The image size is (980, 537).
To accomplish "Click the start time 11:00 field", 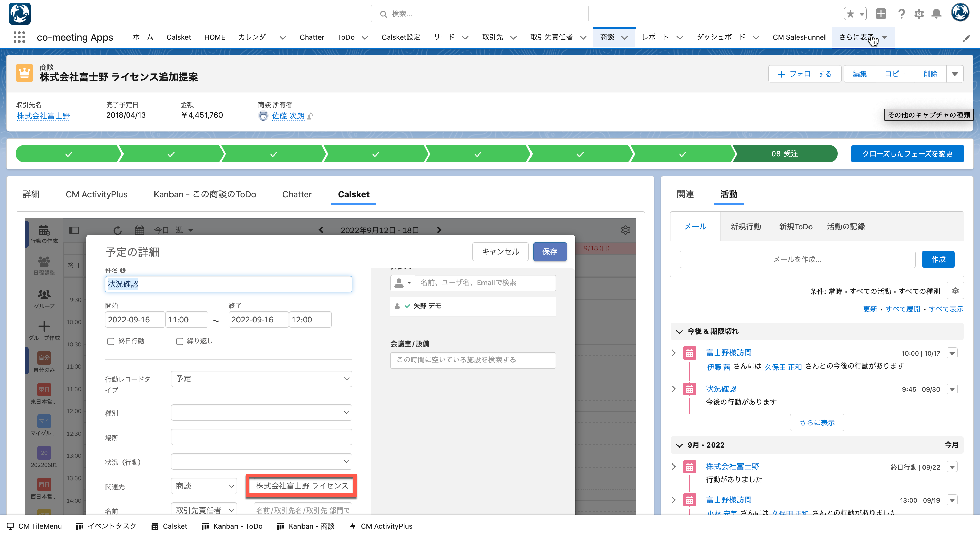I will (186, 320).
